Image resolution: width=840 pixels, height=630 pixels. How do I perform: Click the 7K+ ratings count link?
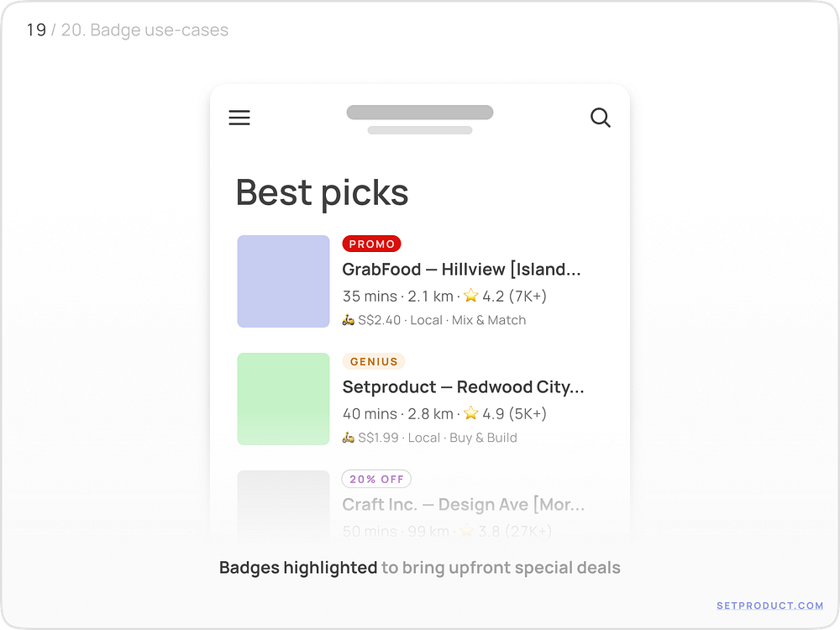click(x=530, y=296)
